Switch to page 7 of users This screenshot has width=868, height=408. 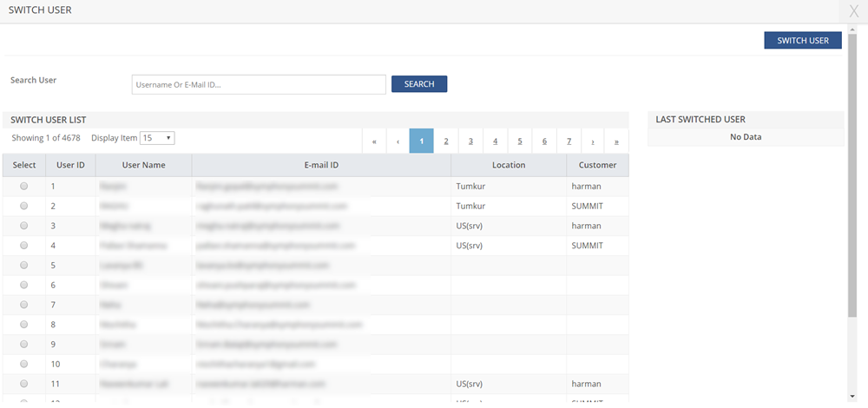coord(569,141)
